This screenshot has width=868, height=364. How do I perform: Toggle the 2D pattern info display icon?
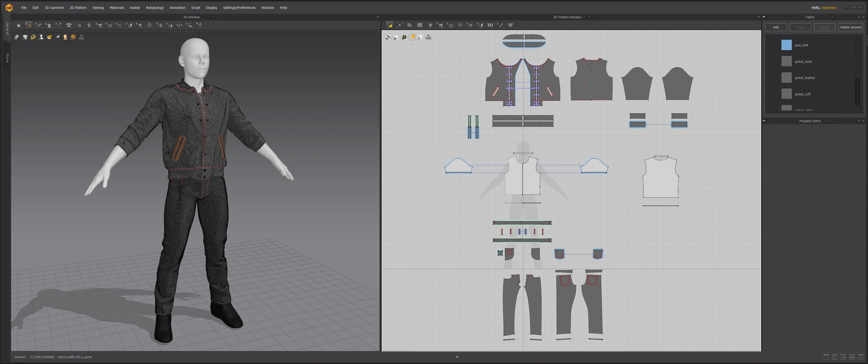(404, 37)
